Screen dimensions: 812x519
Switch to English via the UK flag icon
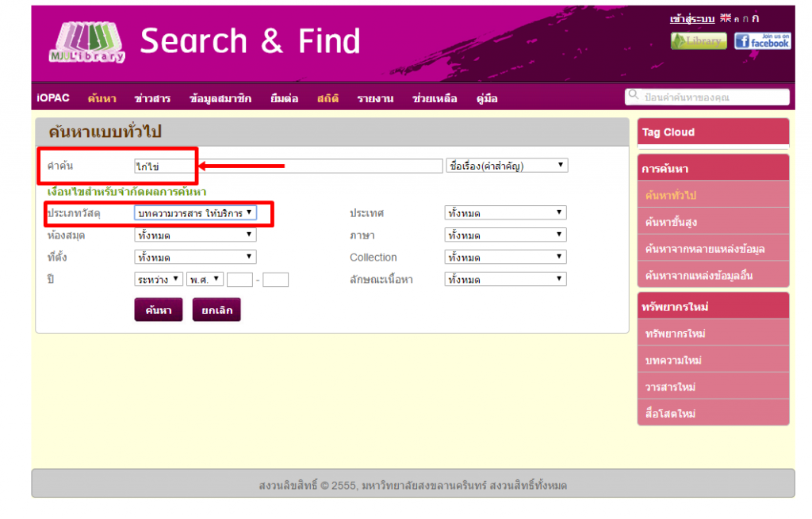pyautogui.click(x=726, y=18)
